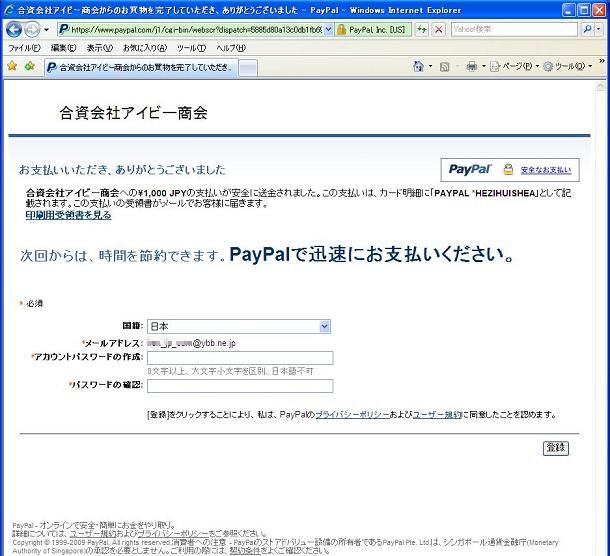This screenshot has height=556, width=610.
Task: Click the Favorites Center star icon
Action: 12,67
